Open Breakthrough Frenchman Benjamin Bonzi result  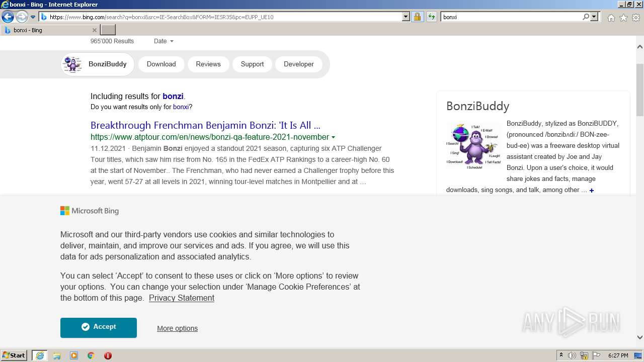(205, 125)
